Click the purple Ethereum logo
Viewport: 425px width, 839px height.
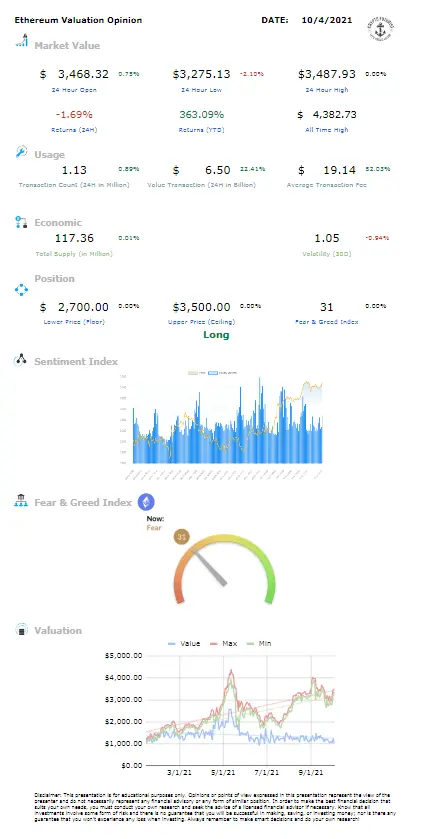(146, 502)
